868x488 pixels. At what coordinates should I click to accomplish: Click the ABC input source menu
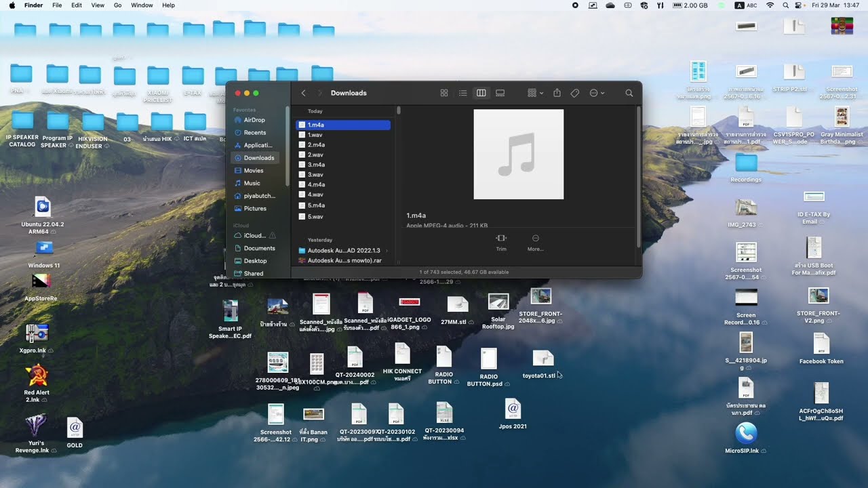pyautogui.click(x=747, y=5)
